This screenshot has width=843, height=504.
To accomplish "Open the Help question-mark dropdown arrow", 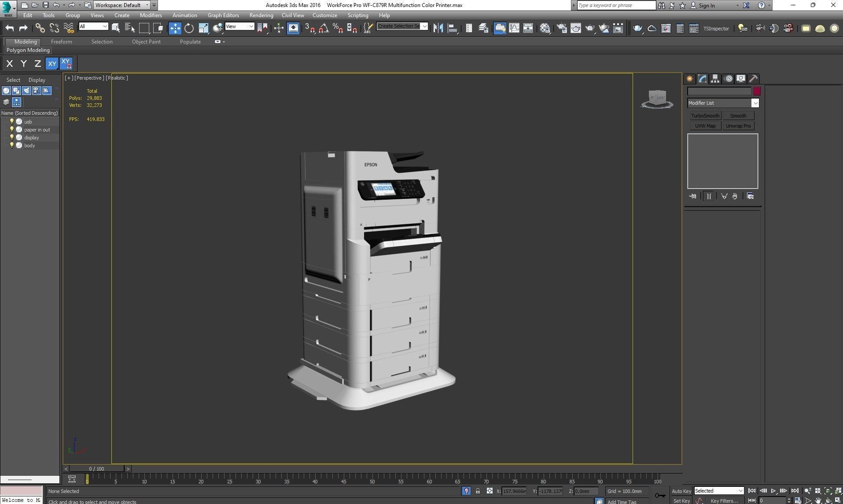I will coord(769,5).
